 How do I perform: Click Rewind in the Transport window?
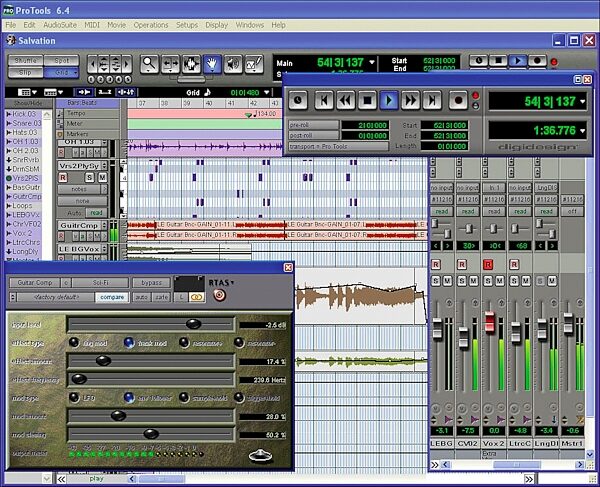[346, 100]
